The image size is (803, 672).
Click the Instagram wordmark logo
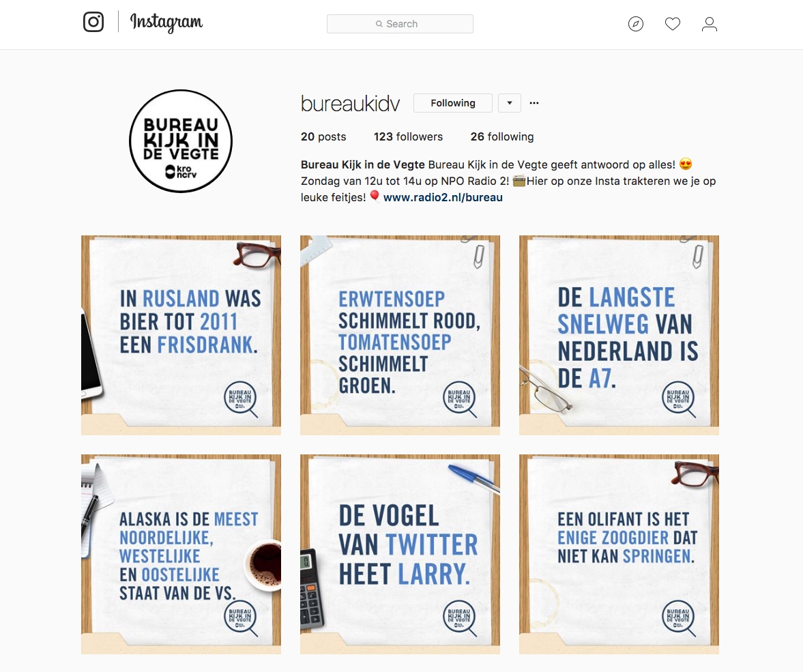click(166, 22)
